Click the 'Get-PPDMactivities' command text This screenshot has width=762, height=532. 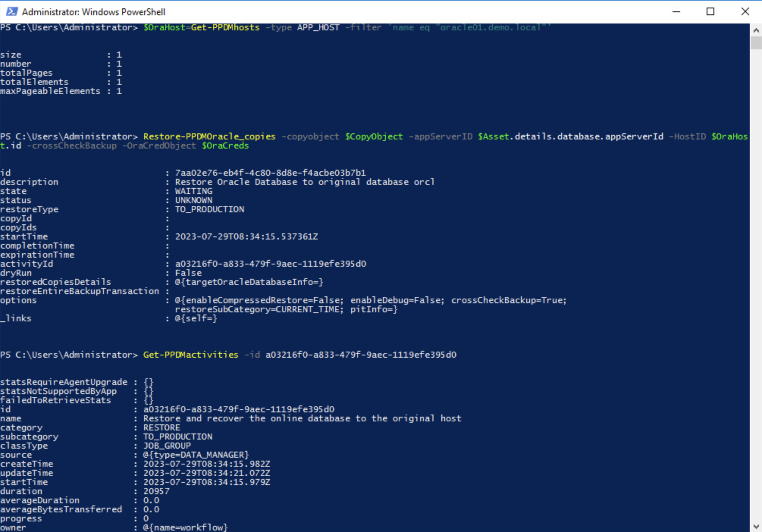coord(191,355)
